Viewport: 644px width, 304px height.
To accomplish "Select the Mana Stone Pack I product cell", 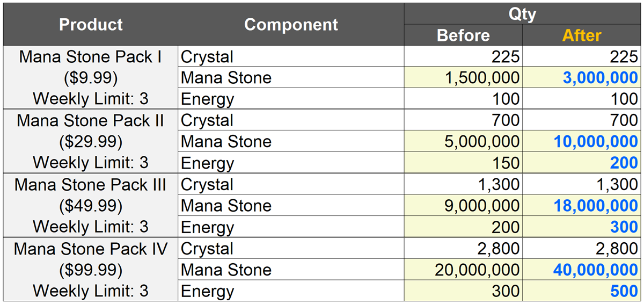I will point(91,77).
